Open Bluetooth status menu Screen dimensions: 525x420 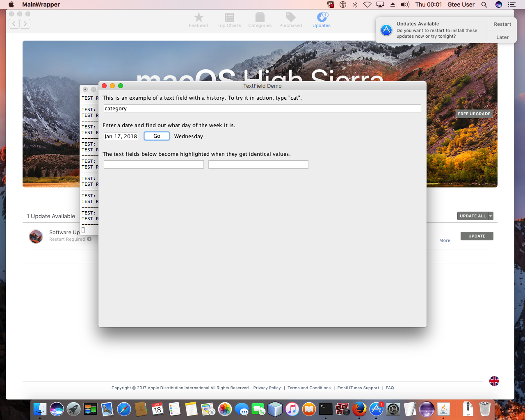point(355,5)
